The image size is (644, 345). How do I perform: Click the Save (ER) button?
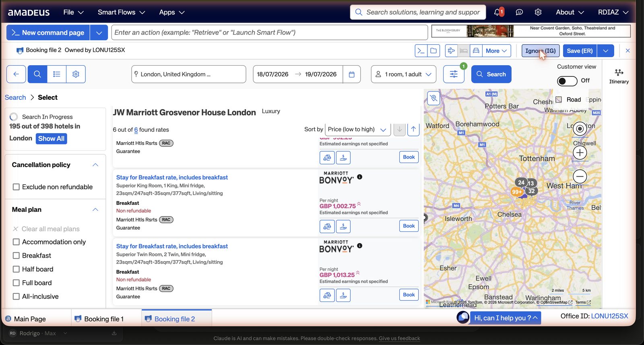[580, 51]
